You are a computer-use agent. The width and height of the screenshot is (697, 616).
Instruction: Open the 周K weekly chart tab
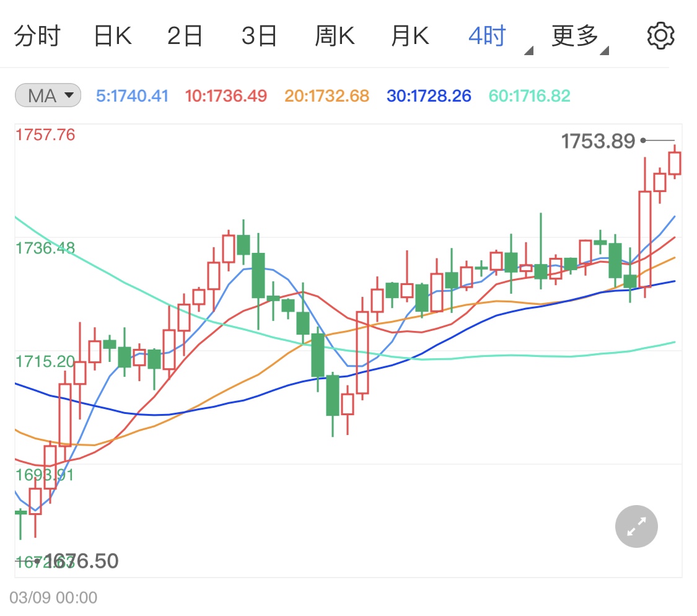click(x=335, y=36)
